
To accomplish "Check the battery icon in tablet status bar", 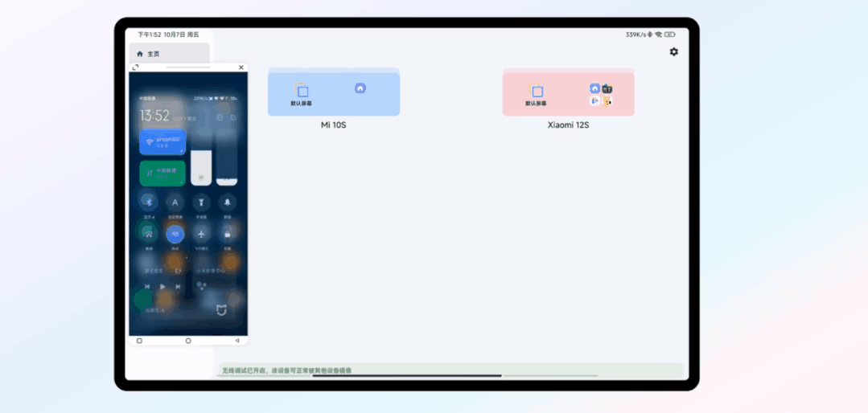I will pyautogui.click(x=670, y=35).
